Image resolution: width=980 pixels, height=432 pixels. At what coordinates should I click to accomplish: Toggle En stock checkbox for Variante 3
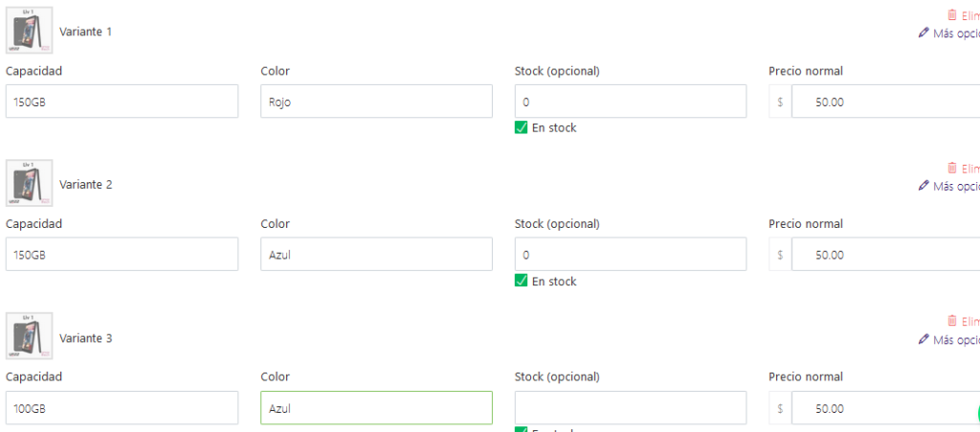pyautogui.click(x=522, y=429)
